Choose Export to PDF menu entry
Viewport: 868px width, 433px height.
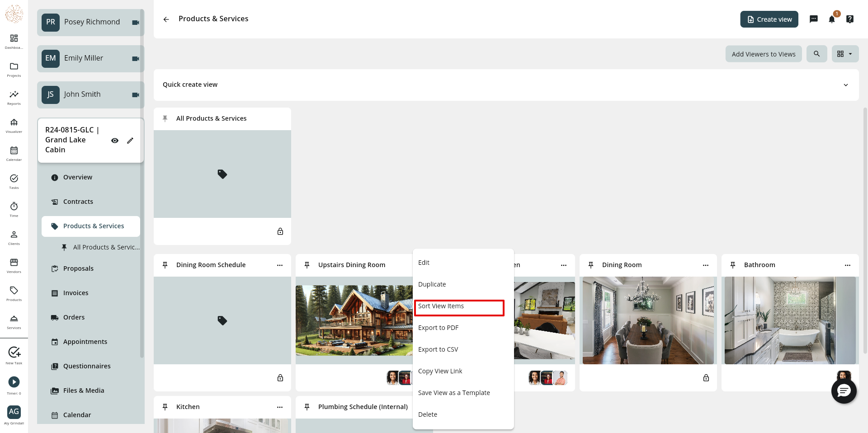coord(463,328)
